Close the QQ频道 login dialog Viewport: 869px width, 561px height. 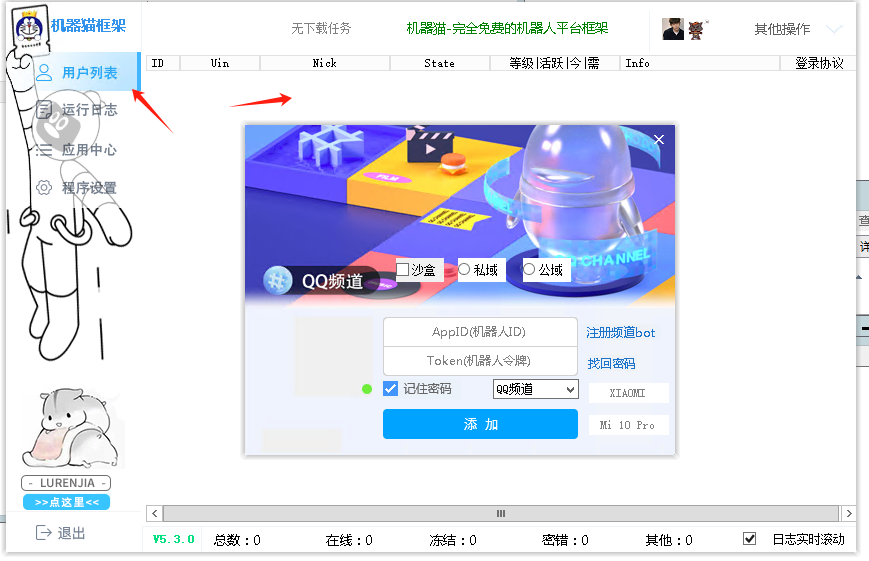click(658, 140)
